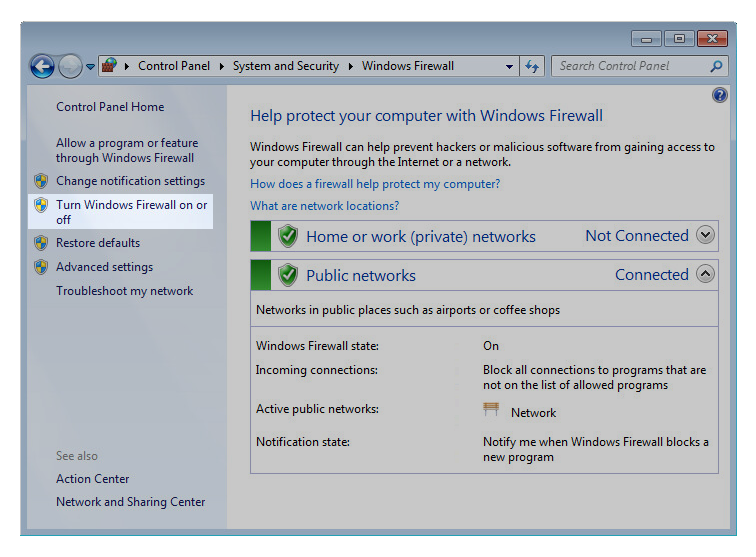Open Change notification settings
The image size is (756, 557).
pos(130,181)
